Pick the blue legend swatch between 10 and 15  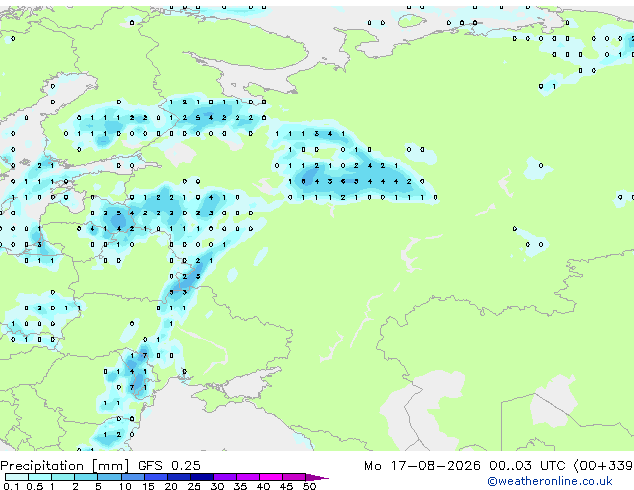133,477
